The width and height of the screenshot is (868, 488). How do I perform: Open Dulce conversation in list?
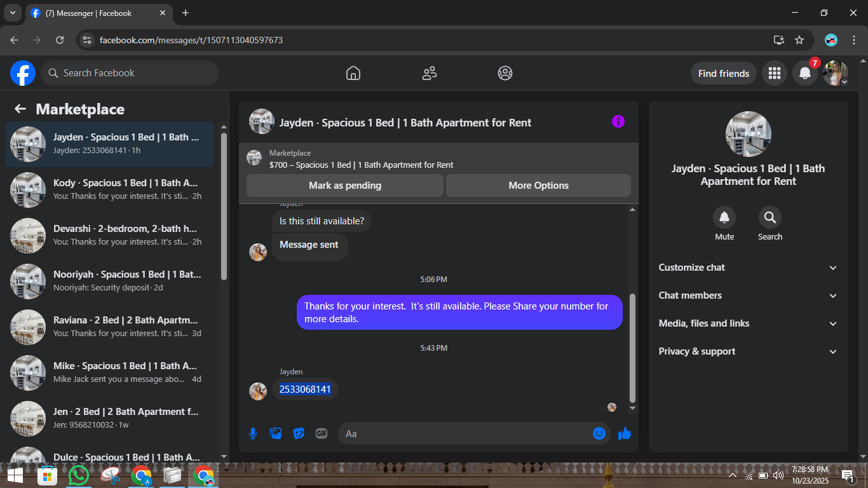110,454
